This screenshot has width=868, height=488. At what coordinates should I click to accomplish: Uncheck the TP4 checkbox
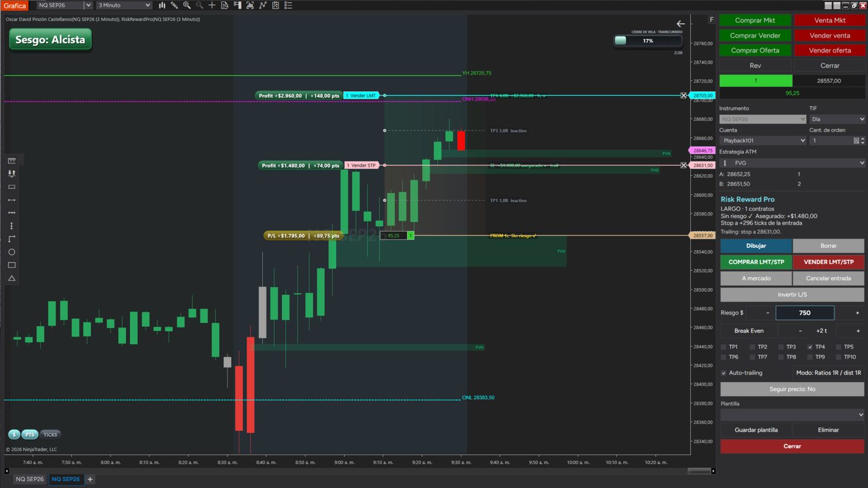tap(810, 347)
